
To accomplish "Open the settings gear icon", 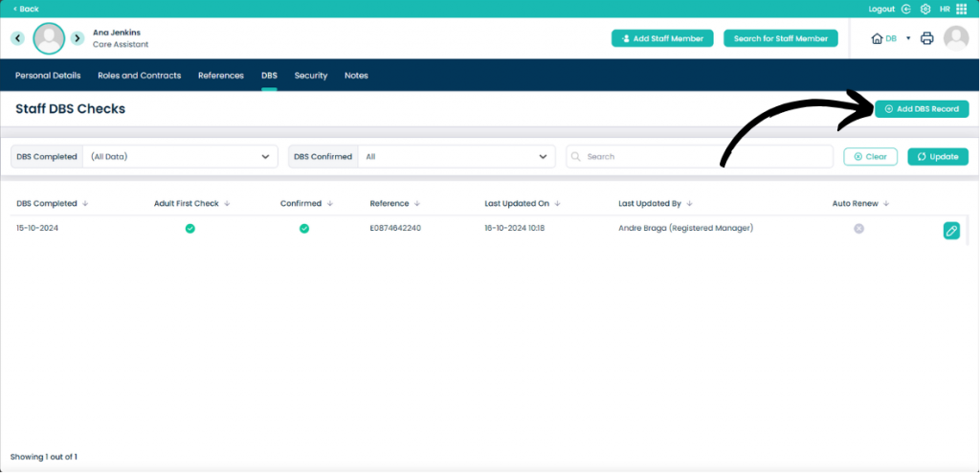I will point(925,9).
